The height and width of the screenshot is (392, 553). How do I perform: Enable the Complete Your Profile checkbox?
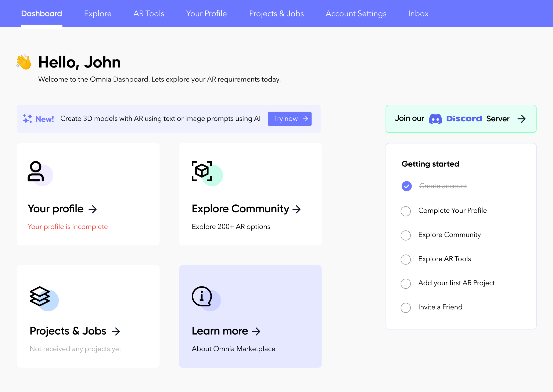406,210
